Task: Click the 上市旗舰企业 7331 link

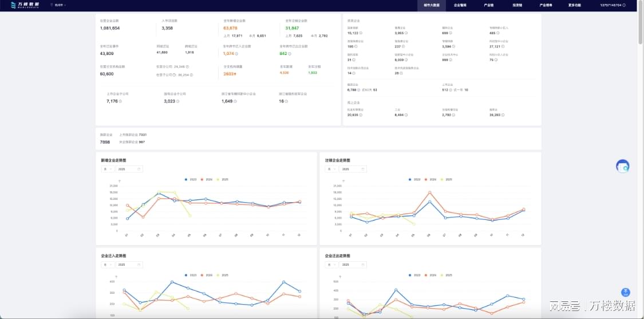Action: click(x=133, y=135)
